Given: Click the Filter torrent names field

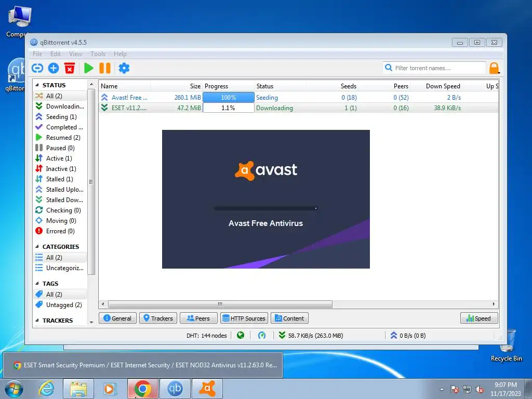Looking at the screenshot, I should [x=434, y=68].
